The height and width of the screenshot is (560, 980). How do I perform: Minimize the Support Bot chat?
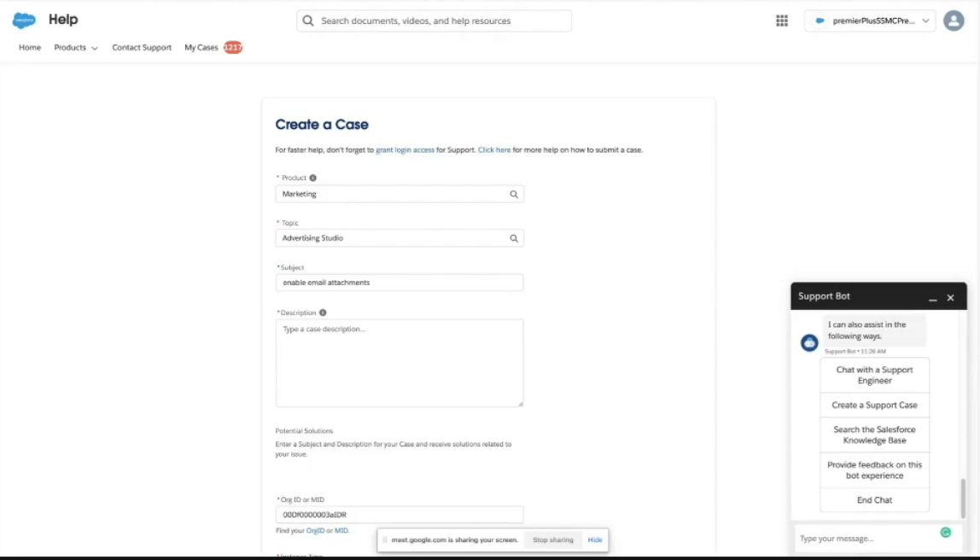(x=932, y=299)
